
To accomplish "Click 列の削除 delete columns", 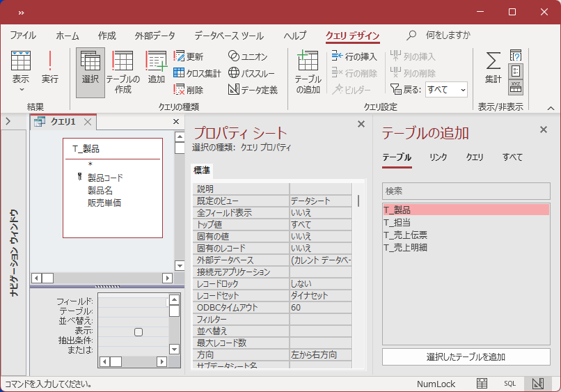I will click(413, 73).
